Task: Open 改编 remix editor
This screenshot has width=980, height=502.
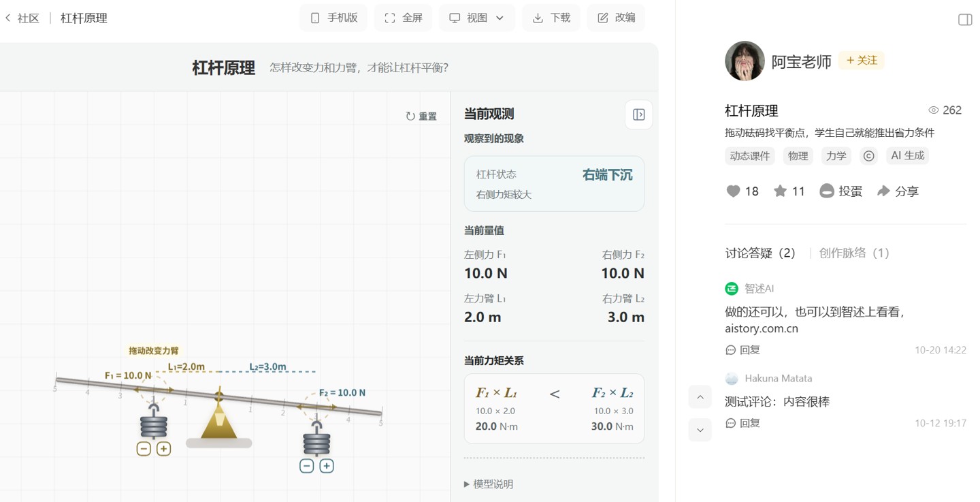Action: (616, 18)
